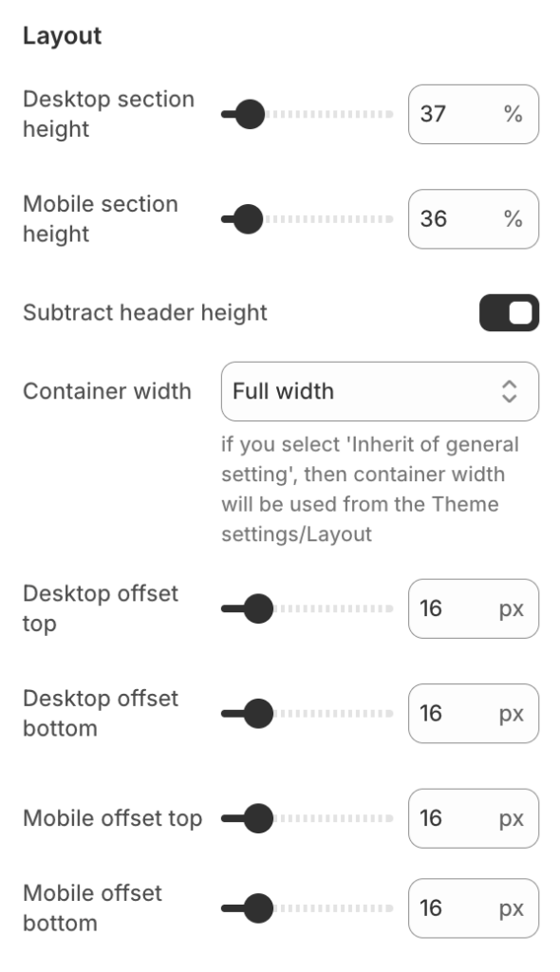Click the Mobile section height slider track's right end
Screen dimensions: 560x972
390,219
